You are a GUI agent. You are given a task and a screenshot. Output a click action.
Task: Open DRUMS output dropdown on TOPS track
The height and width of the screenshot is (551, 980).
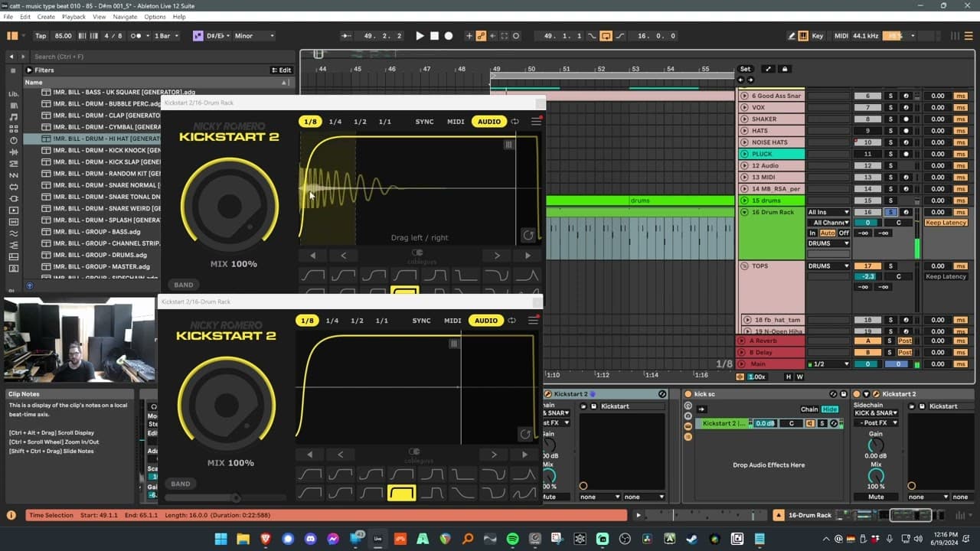[x=829, y=266]
